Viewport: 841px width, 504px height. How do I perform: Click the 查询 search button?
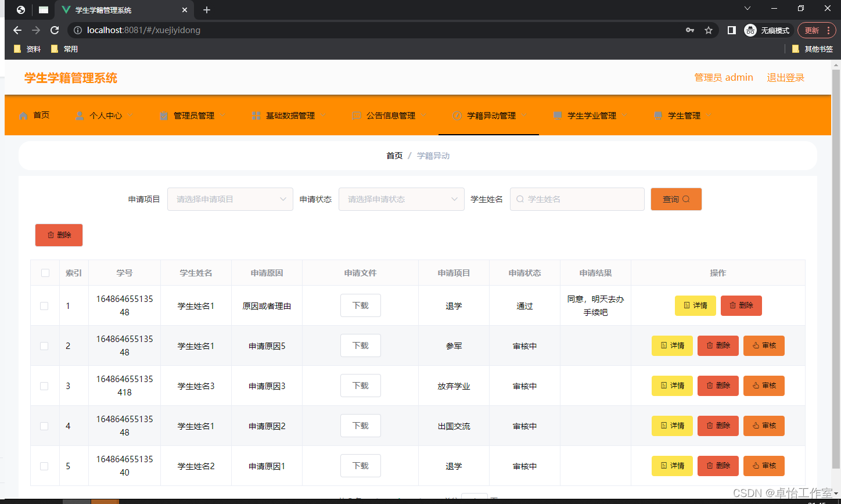point(676,199)
